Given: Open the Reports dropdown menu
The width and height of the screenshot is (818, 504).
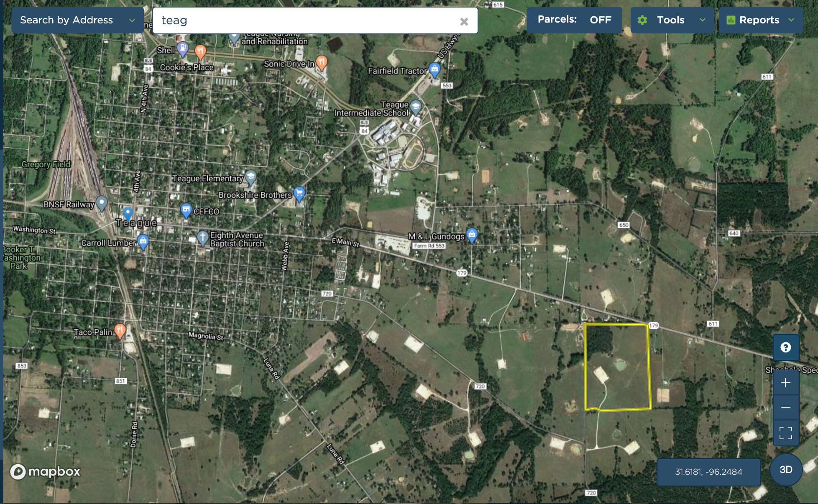Looking at the screenshot, I should (761, 20).
